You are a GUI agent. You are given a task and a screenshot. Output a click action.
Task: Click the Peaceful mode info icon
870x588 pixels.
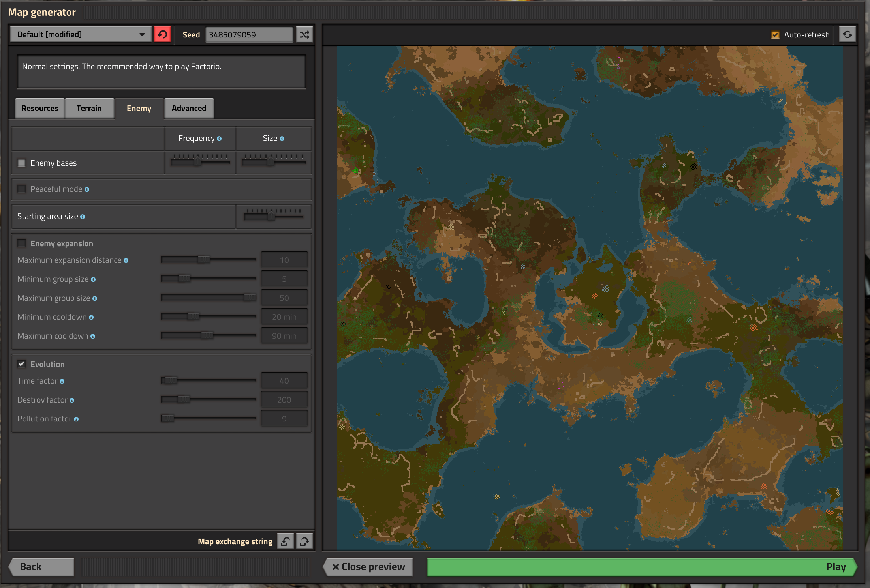[87, 189]
